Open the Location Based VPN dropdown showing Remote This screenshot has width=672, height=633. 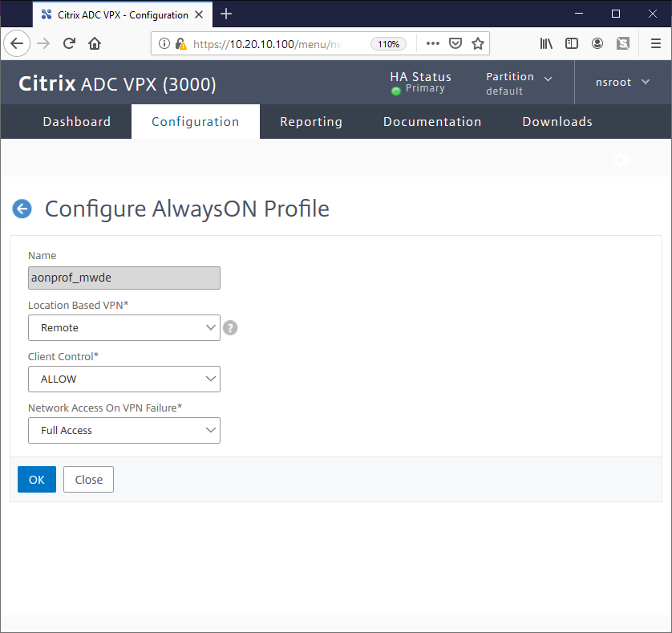point(124,327)
